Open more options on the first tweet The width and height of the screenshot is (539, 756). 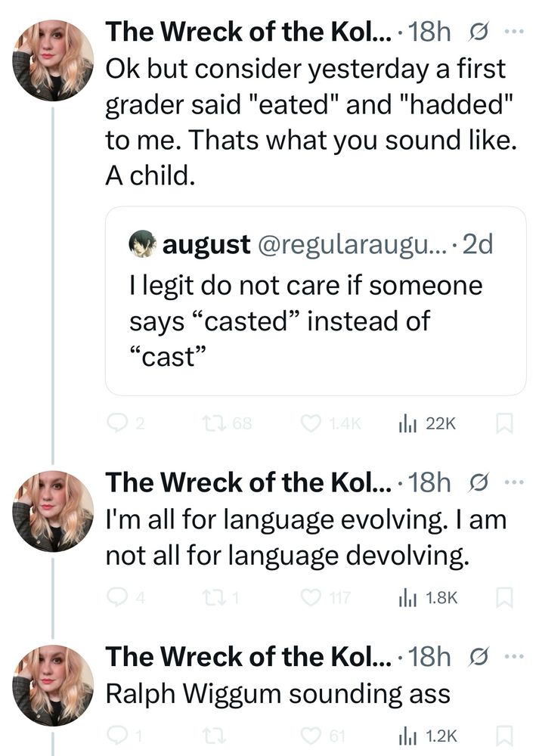[x=513, y=32]
